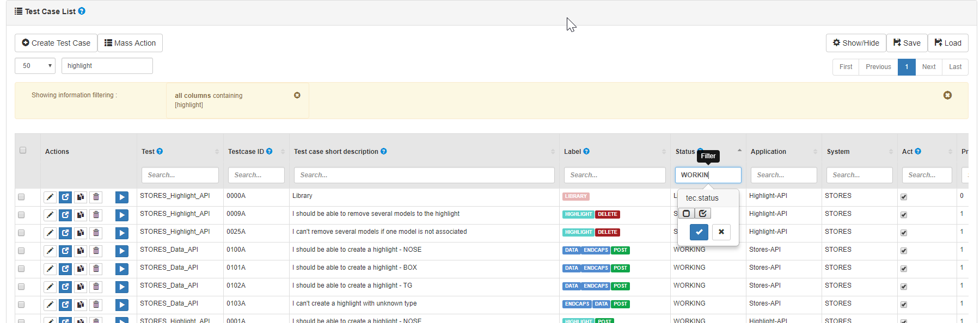Select row checkbox for testcase 0000A
The image size is (980, 323).
pyautogui.click(x=21, y=197)
